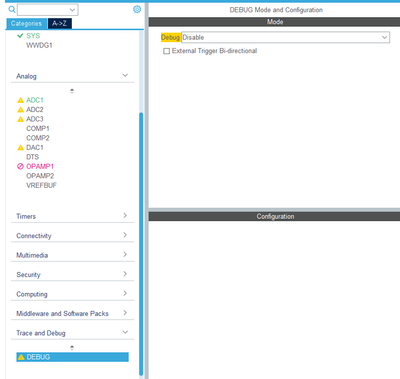Select ADC2 peripheral

click(x=35, y=110)
